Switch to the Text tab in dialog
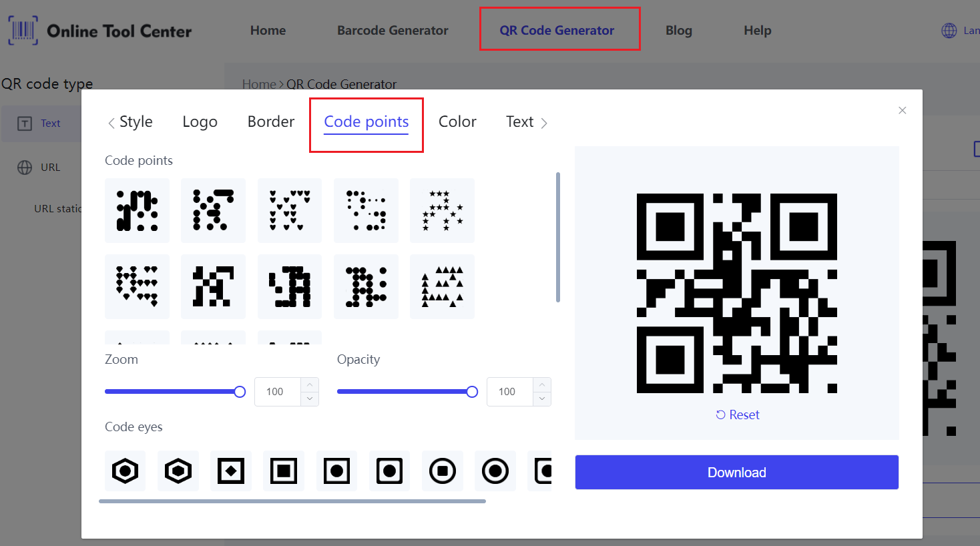980x546 pixels. (519, 121)
